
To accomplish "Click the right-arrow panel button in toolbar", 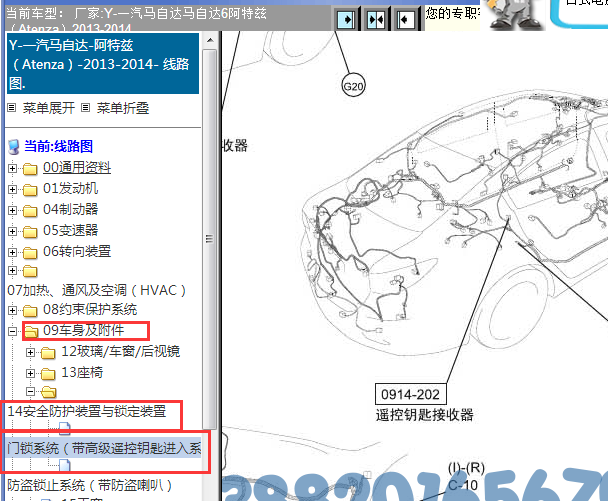I will click(x=346, y=19).
